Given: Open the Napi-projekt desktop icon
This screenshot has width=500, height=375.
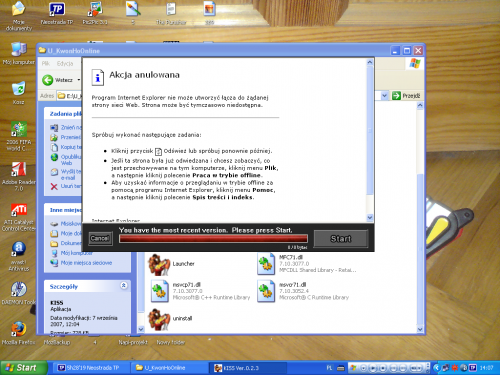Looking at the screenshot, I should point(133,342).
